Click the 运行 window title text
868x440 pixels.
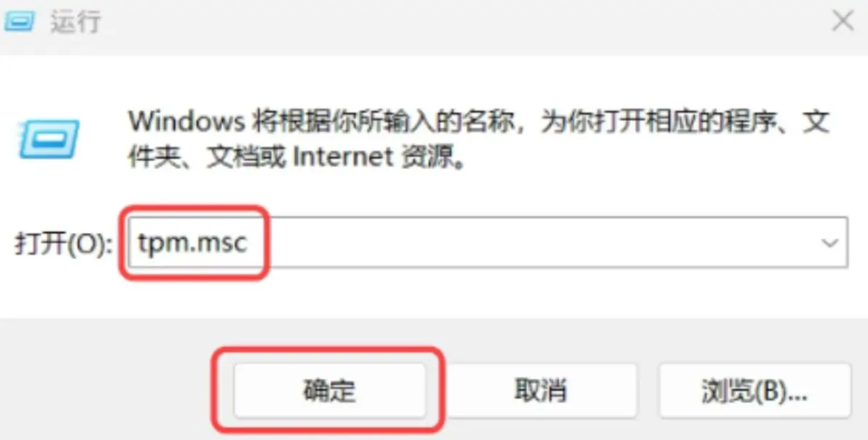(x=75, y=22)
